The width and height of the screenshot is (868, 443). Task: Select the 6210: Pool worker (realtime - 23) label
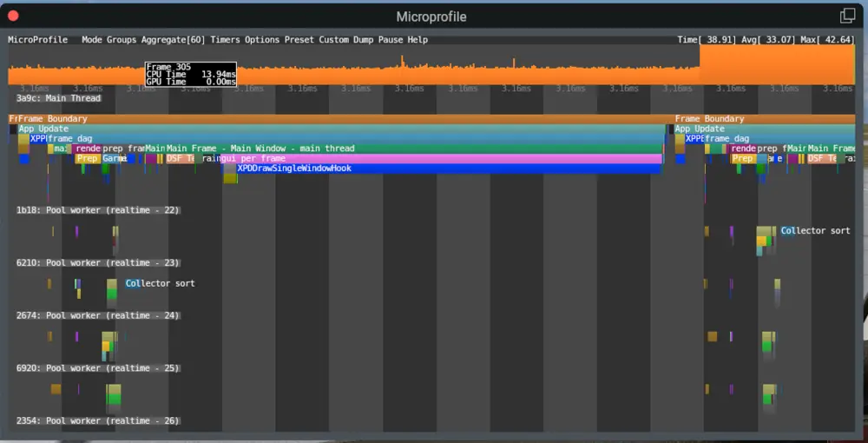(x=97, y=263)
